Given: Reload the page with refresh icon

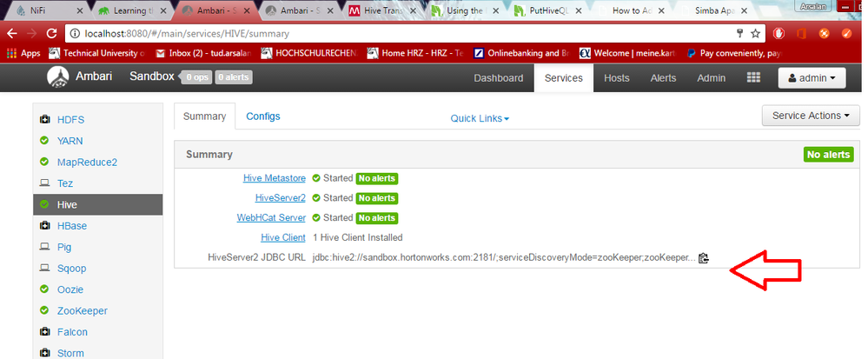Looking at the screenshot, I should tap(52, 34).
